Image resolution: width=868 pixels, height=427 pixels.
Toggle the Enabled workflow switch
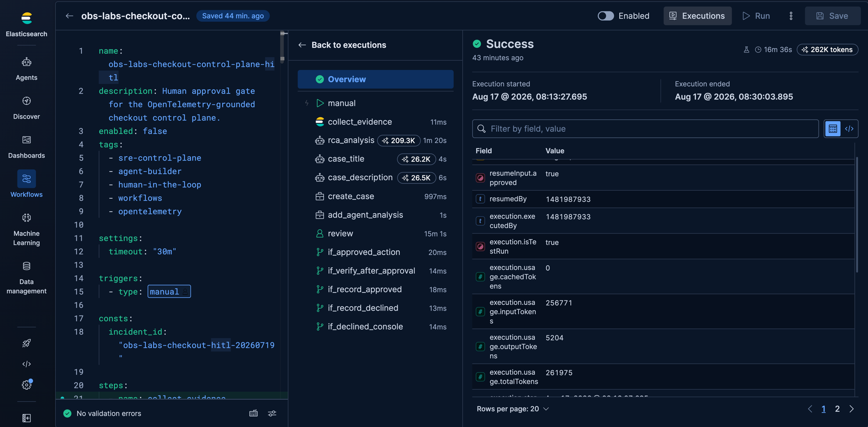click(606, 16)
